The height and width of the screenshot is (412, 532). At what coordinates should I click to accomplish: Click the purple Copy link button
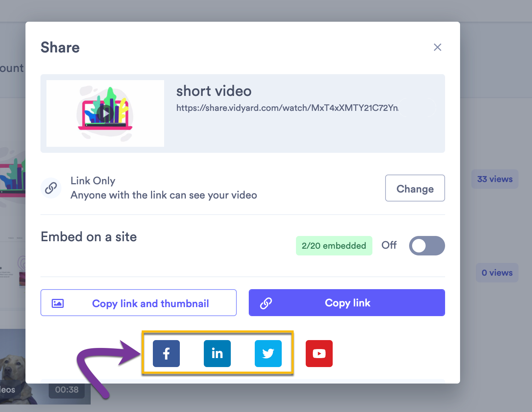tap(347, 303)
